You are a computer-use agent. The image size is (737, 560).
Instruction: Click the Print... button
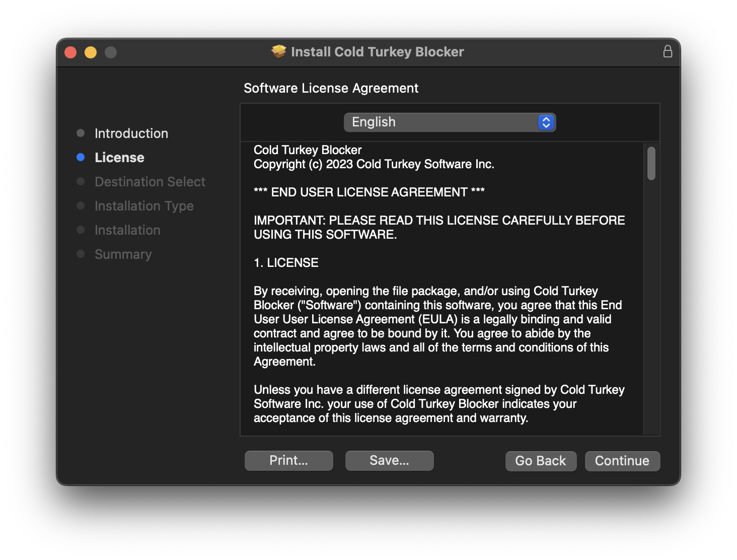coord(289,461)
